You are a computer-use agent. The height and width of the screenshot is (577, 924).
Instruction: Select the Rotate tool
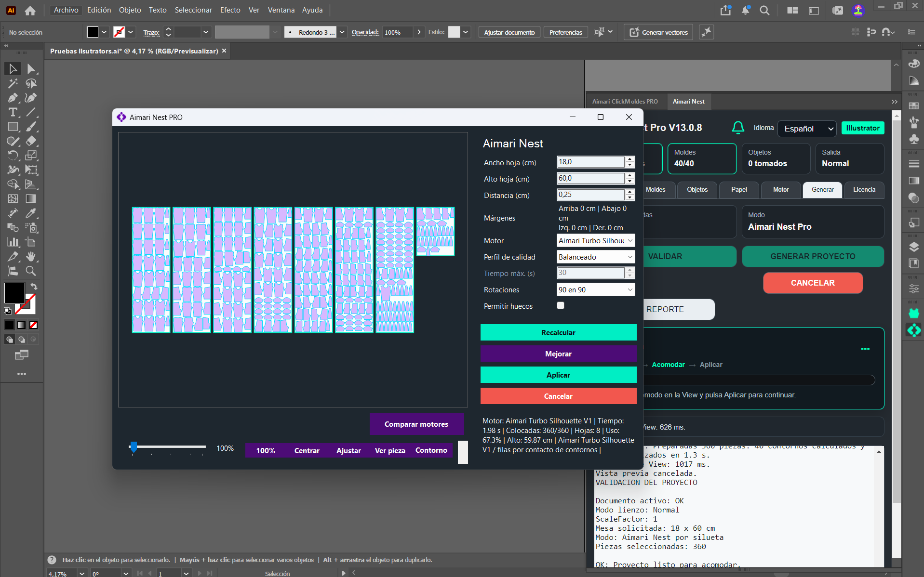pos(13,156)
